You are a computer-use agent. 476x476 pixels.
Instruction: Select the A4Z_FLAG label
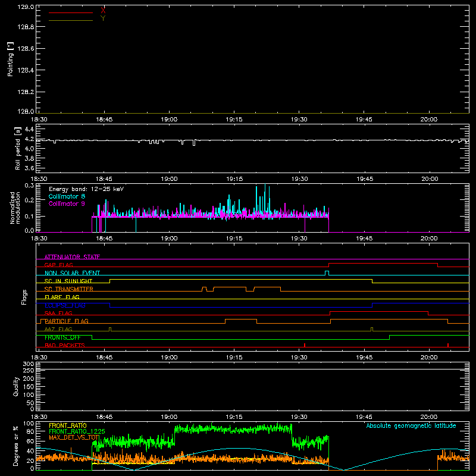point(58,329)
